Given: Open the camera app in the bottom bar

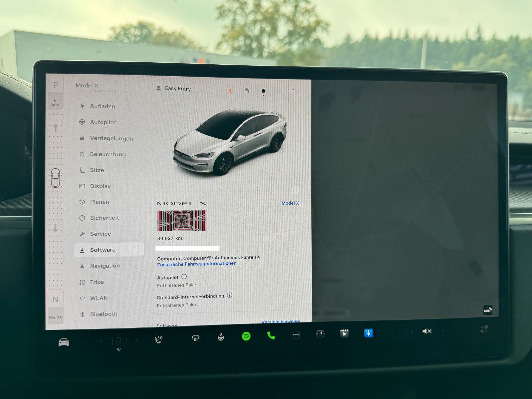Looking at the screenshot, I should pos(320,334).
